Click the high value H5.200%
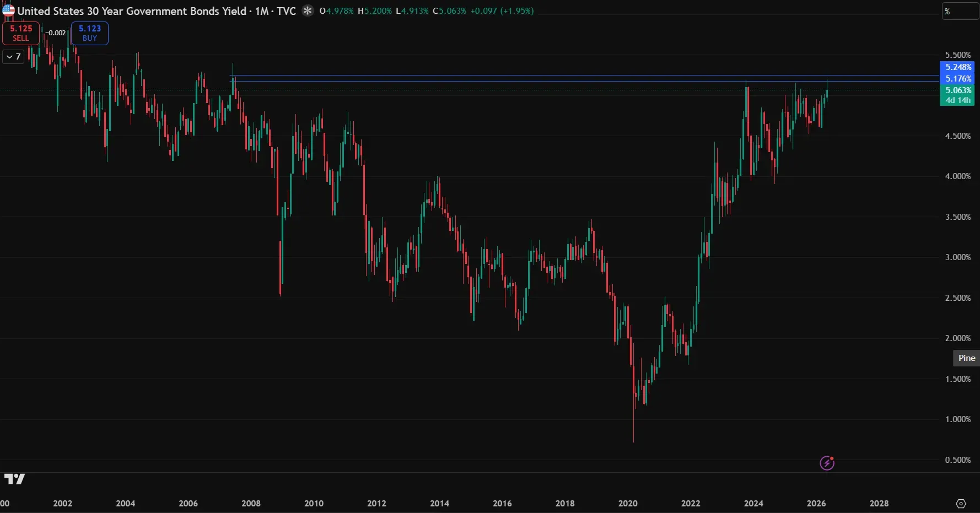 tap(375, 11)
